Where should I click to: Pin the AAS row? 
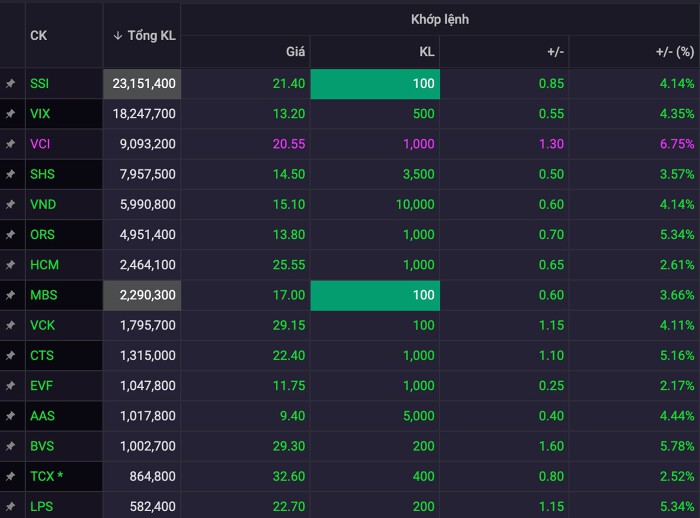point(10,416)
